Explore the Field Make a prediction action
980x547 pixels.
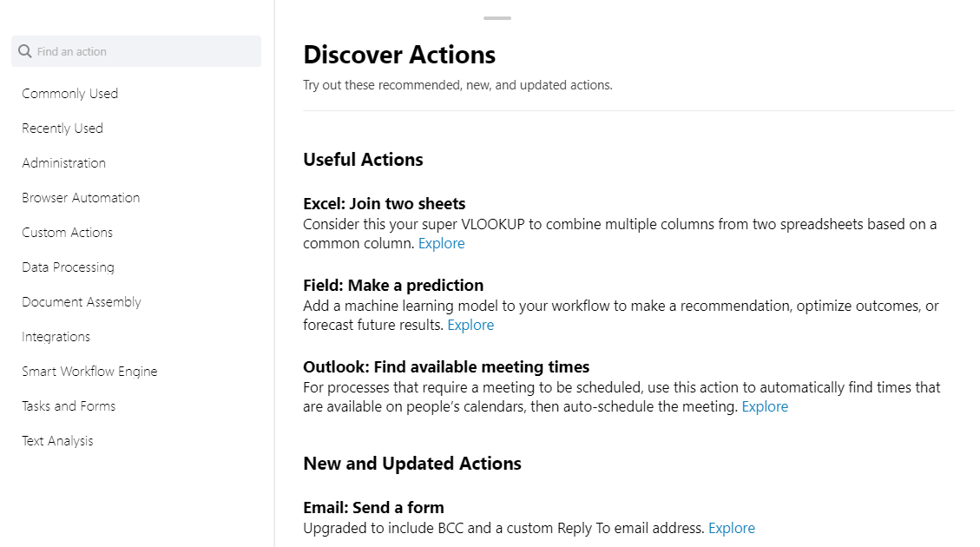tap(470, 326)
